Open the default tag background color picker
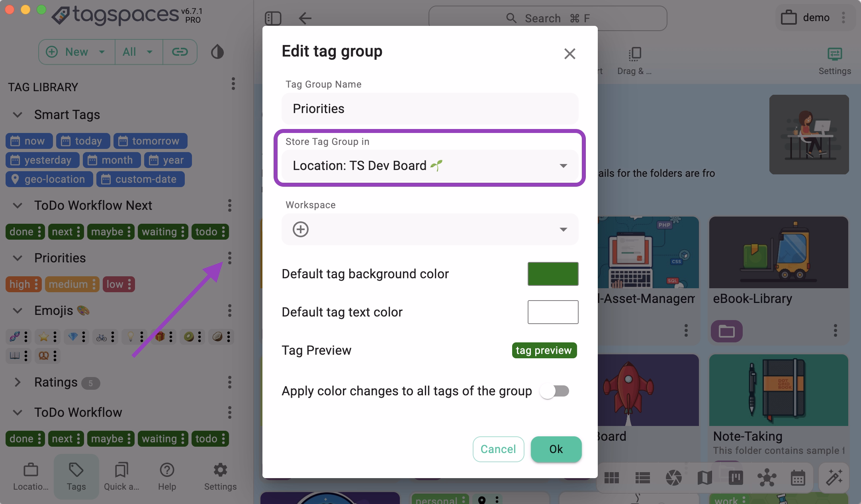This screenshot has height=504, width=861. (x=553, y=273)
